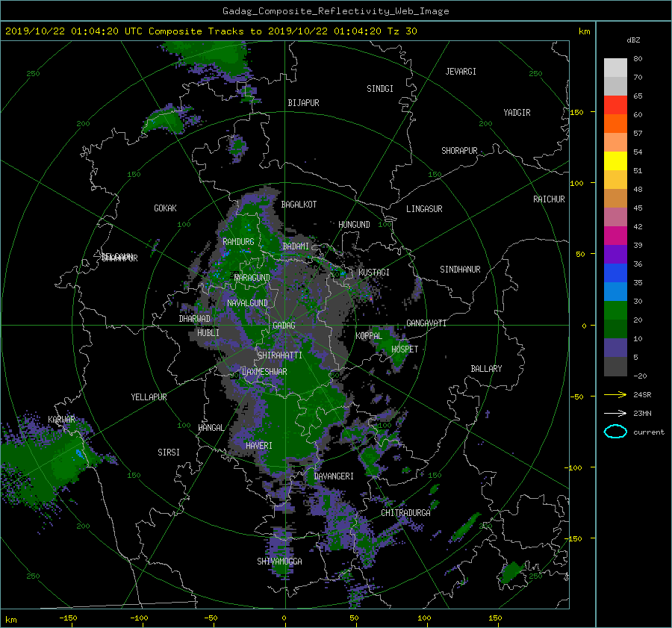Click the yellow 24SR arrow legend icon
Image resolution: width=672 pixels, height=628 pixels.
[x=615, y=394]
